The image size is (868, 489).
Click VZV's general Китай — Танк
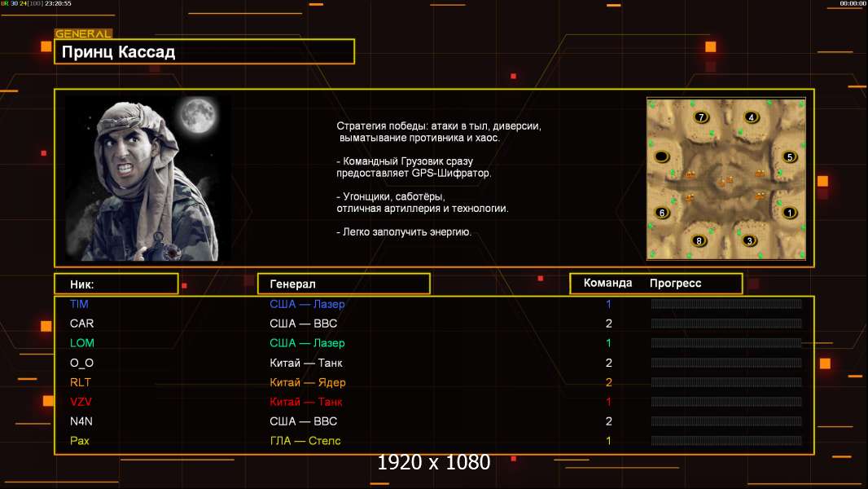click(x=306, y=402)
